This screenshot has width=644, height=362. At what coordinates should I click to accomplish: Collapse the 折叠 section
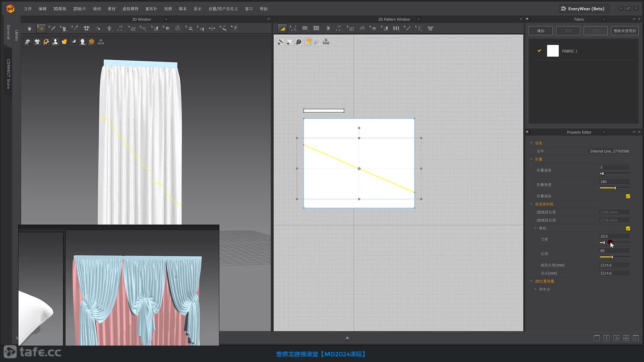(x=531, y=159)
